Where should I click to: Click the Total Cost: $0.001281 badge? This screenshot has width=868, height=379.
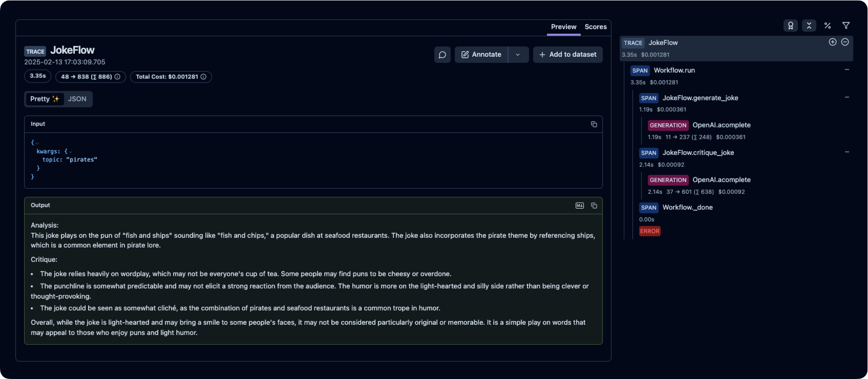coord(171,77)
